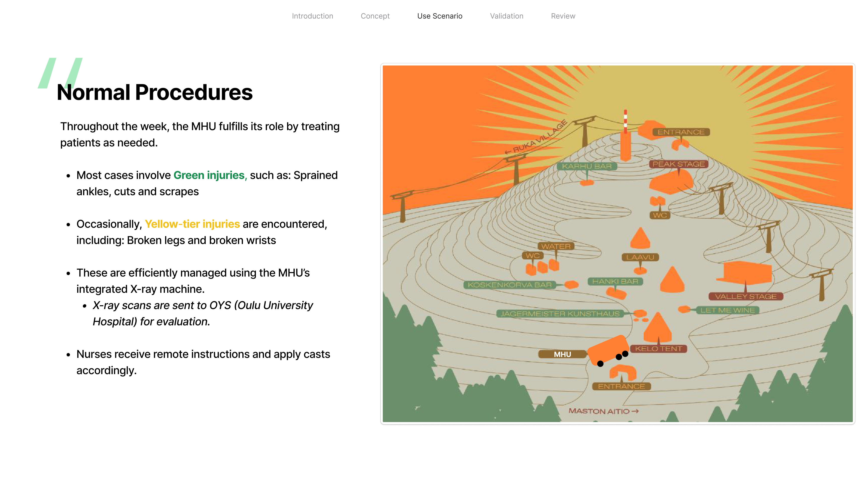
Task: Open the Review tab
Action: coord(563,16)
